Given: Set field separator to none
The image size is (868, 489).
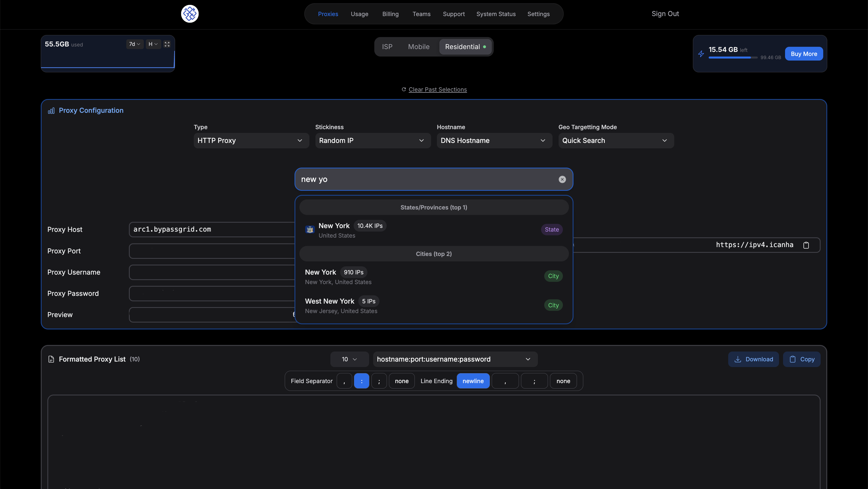Looking at the screenshot, I should coord(402,381).
